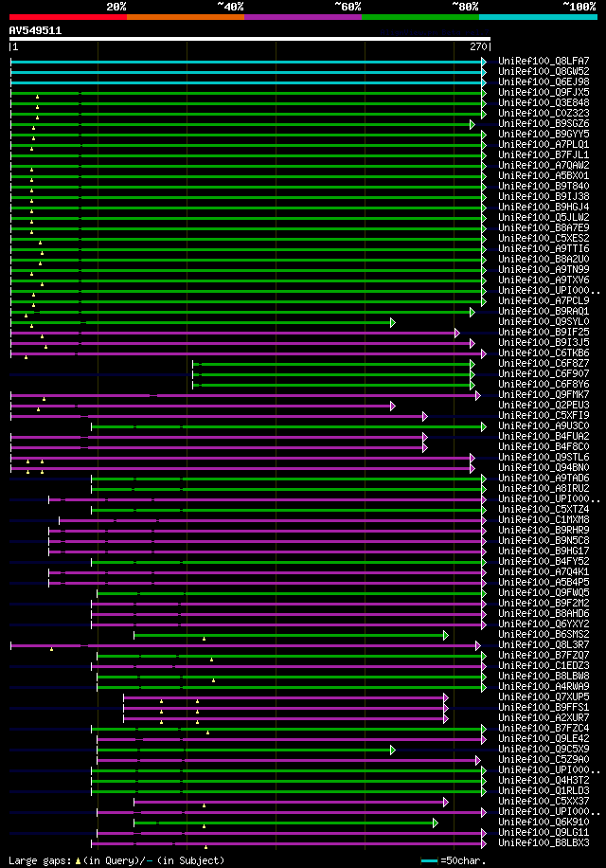Open hit UniRef100_Q9FJX5
This screenshot has width=606, height=868.
click(544, 93)
